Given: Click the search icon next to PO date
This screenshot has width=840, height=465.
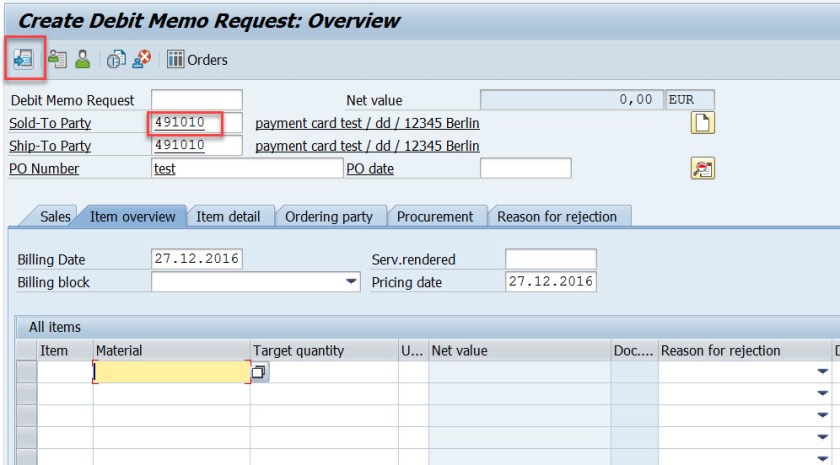Looking at the screenshot, I should pyautogui.click(x=702, y=169).
